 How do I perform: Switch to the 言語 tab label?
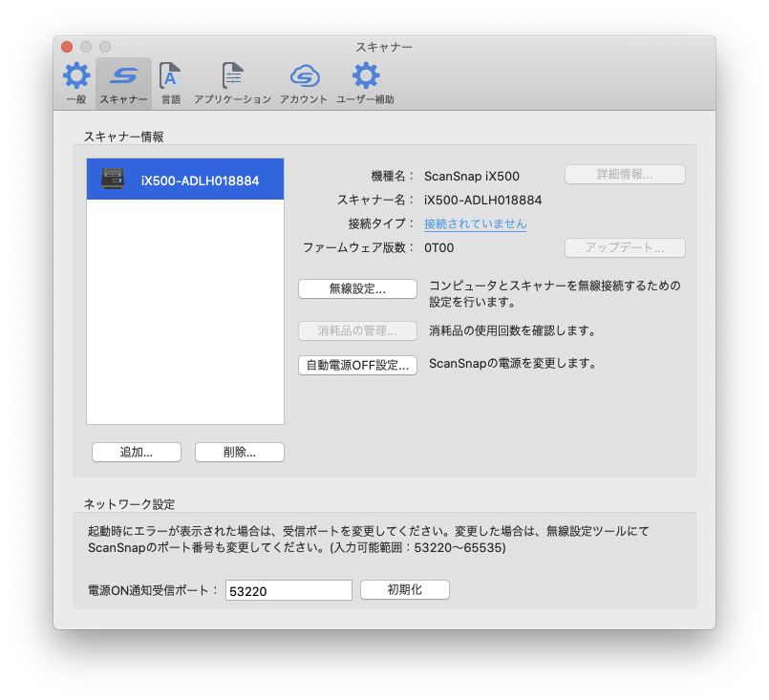(x=171, y=99)
